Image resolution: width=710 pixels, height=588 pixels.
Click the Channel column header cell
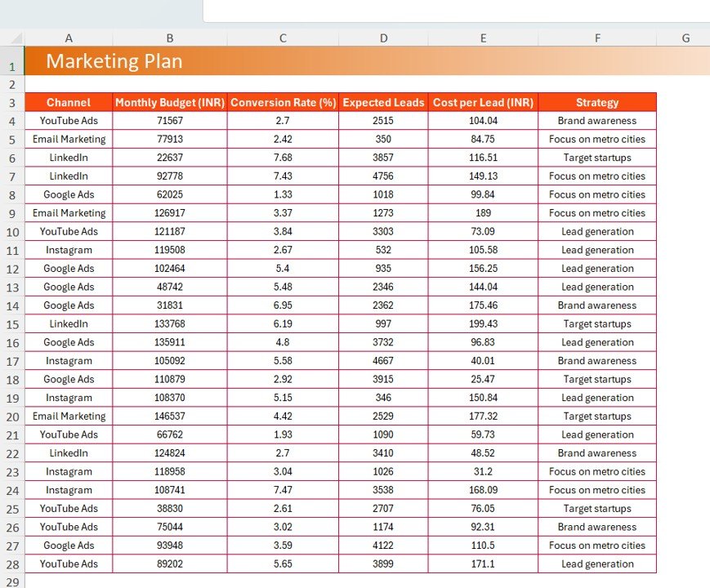point(69,102)
